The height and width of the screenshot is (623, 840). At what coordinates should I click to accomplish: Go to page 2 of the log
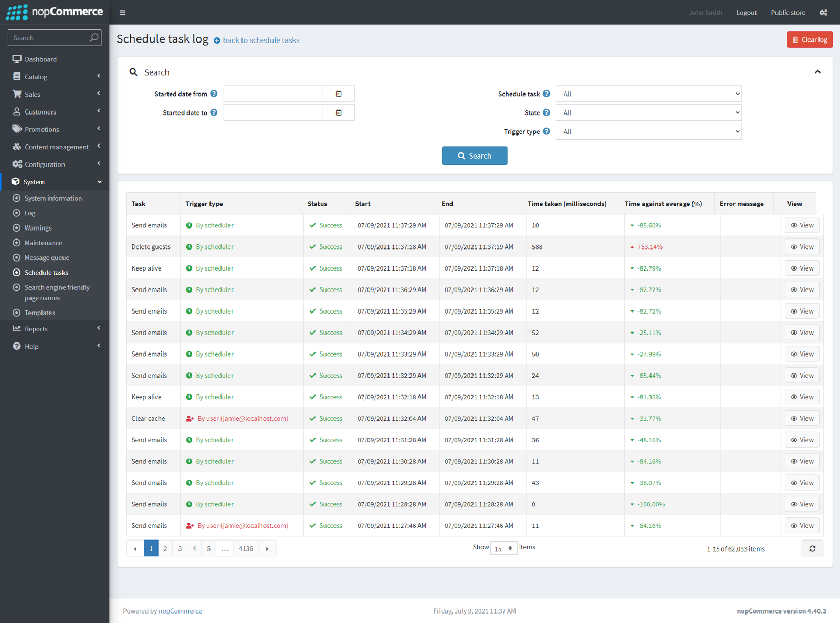[165, 548]
